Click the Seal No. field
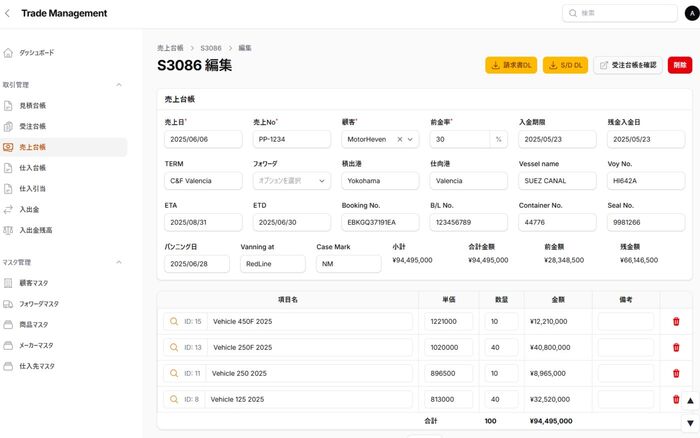Image resolution: width=700 pixels, height=438 pixels. click(x=646, y=222)
